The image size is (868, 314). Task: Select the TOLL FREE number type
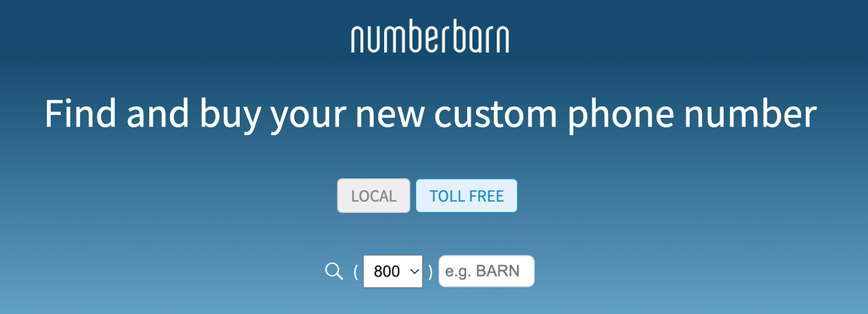467,196
